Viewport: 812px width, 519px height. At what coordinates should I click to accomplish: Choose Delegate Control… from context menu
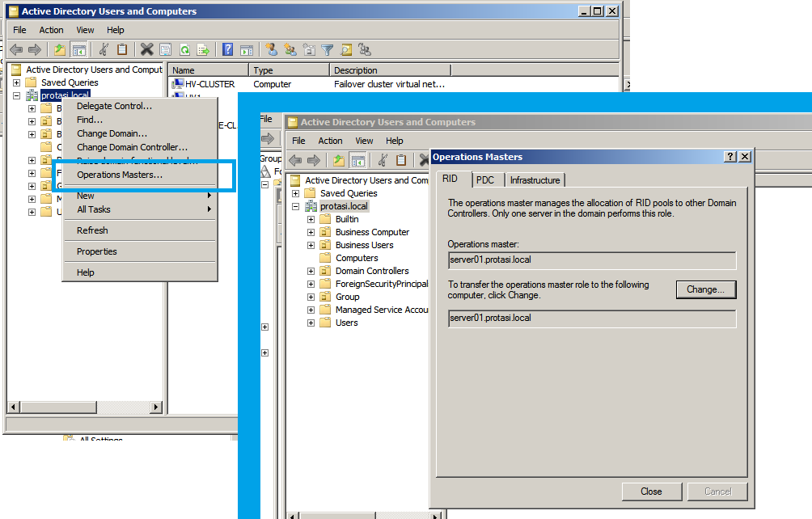click(139, 106)
